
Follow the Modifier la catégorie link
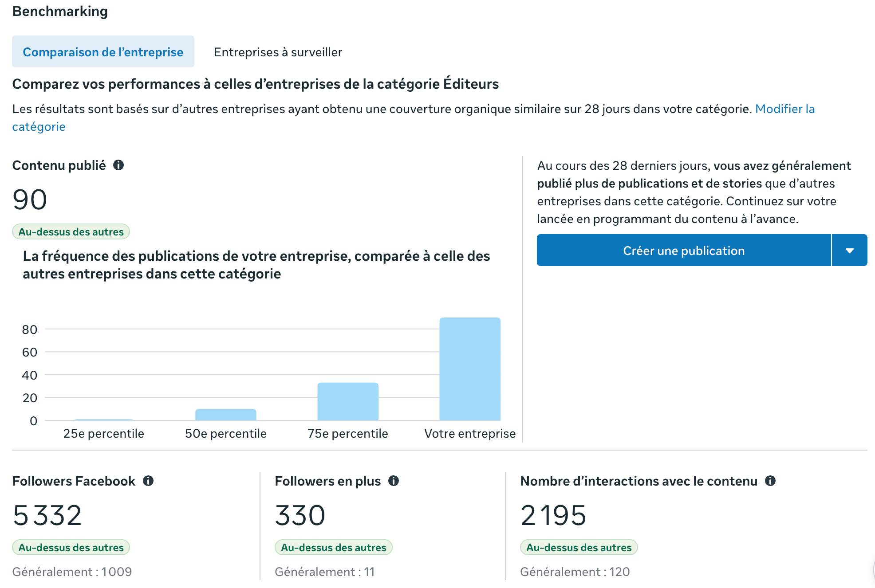pyautogui.click(x=785, y=109)
